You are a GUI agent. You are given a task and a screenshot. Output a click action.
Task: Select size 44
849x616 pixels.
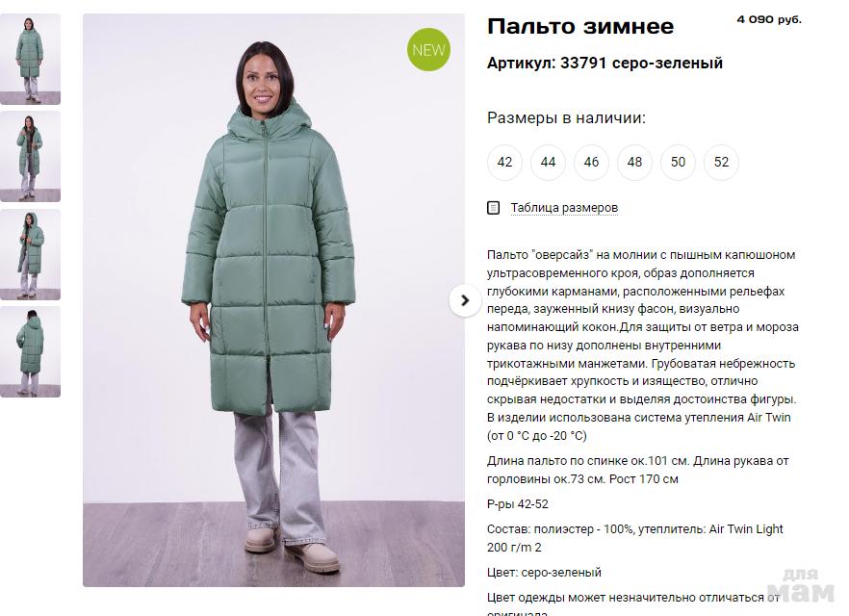[548, 162]
